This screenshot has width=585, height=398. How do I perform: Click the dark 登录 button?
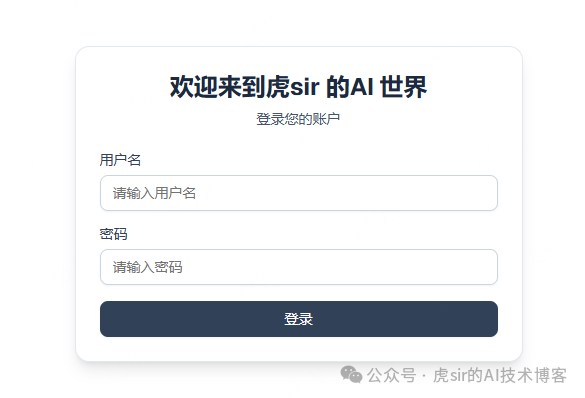click(x=298, y=319)
